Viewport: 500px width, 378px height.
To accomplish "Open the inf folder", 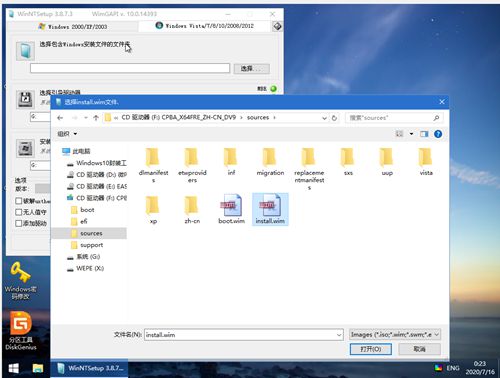I will click(x=231, y=162).
